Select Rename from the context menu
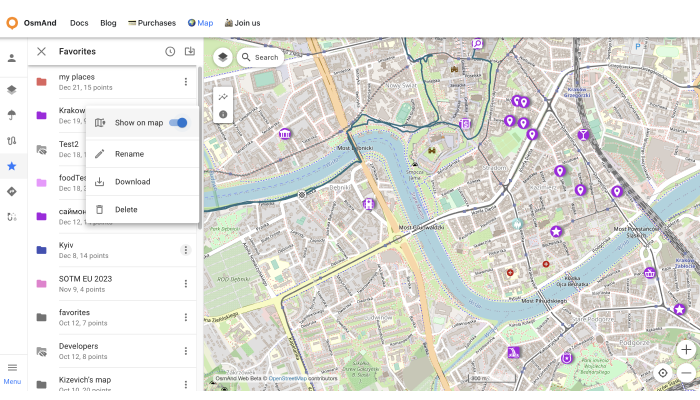Image resolution: width=700 pixels, height=400 pixels. click(x=129, y=154)
